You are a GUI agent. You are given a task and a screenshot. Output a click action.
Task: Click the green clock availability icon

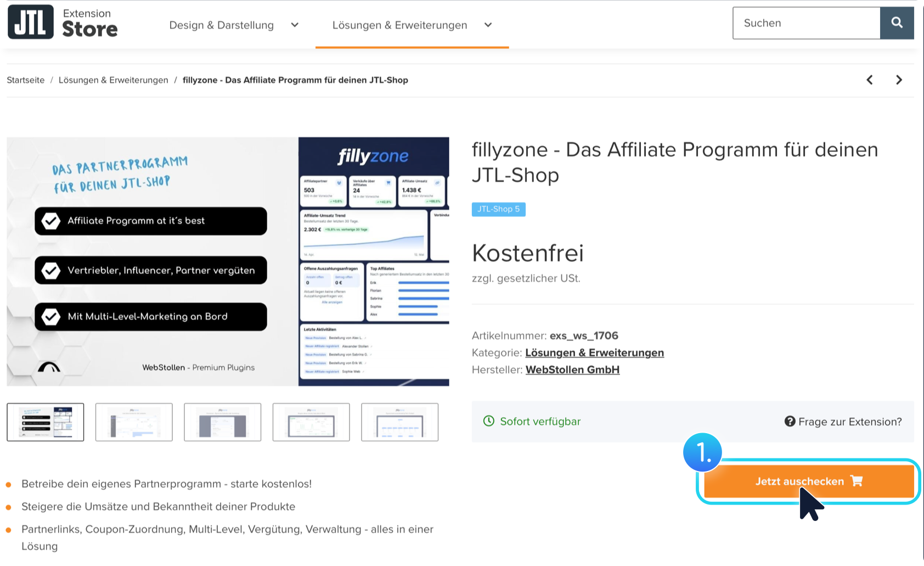[x=488, y=421]
